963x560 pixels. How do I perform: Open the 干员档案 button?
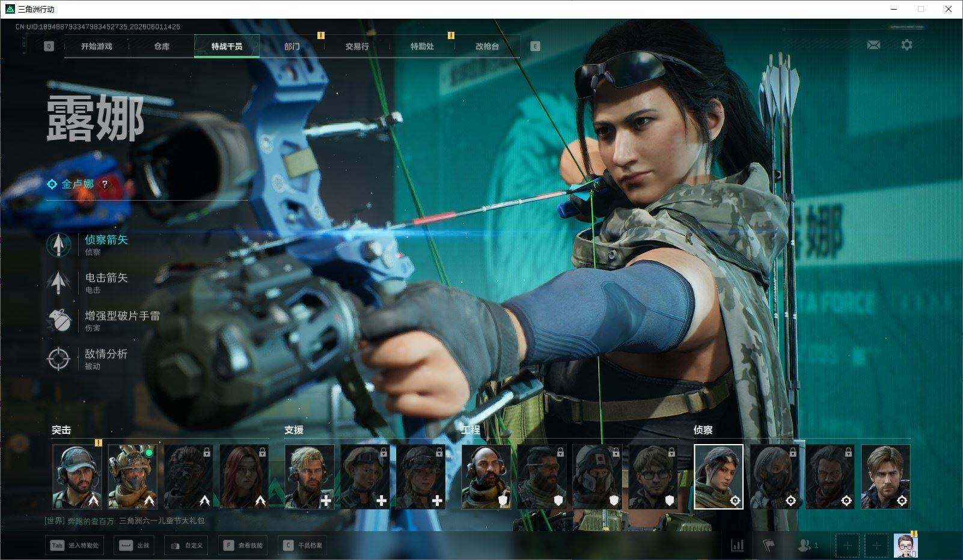point(303,546)
